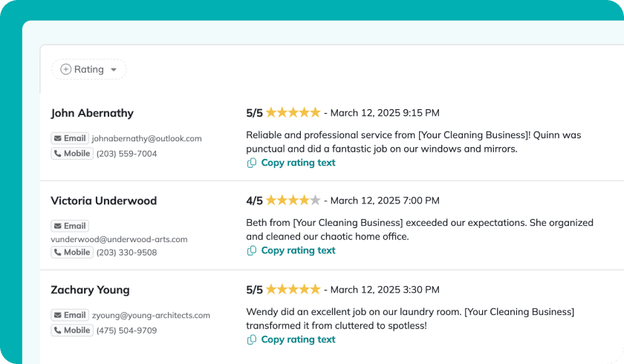Open the Rating filter dropdown

(x=88, y=69)
